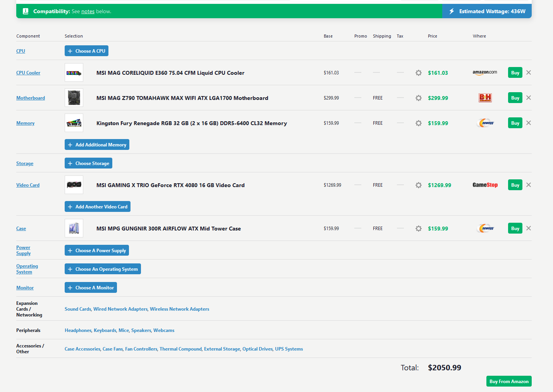Remove the Kingston Fury Renegade memory
Image resolution: width=553 pixels, height=392 pixels.
click(529, 123)
